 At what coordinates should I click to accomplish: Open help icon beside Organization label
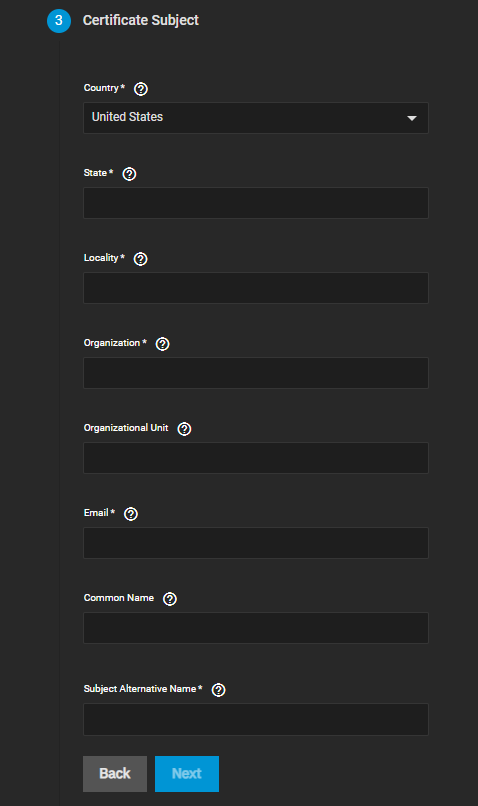[x=162, y=344]
